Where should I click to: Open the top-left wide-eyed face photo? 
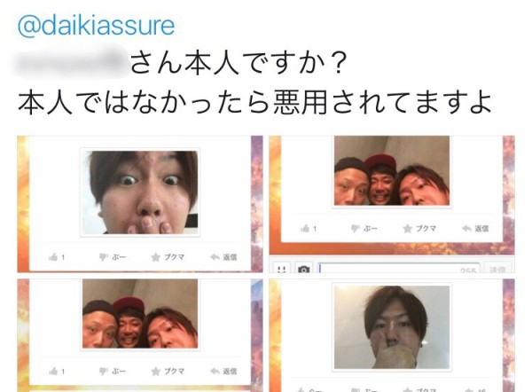140,192
